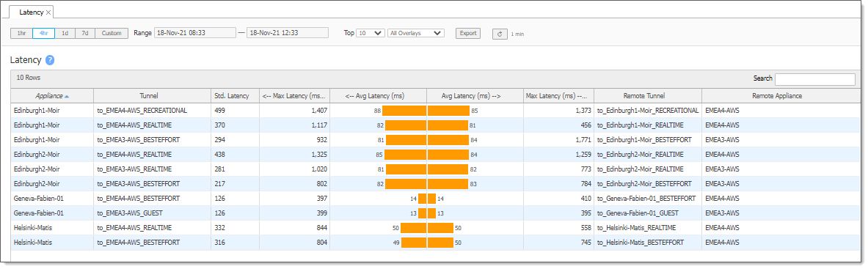
Task: Select tunnel to_EMEA4-AWS_RECREATIONAL cell
Action: click(x=142, y=111)
